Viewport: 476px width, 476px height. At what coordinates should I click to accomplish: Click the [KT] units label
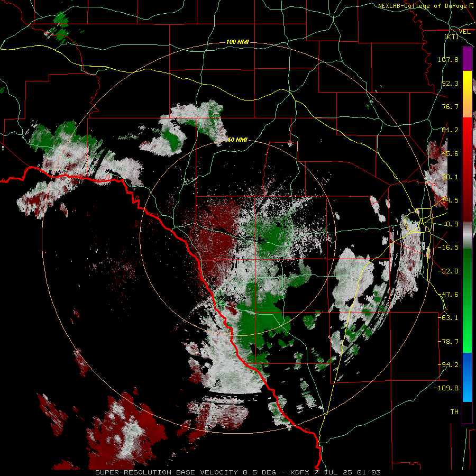coord(452,36)
